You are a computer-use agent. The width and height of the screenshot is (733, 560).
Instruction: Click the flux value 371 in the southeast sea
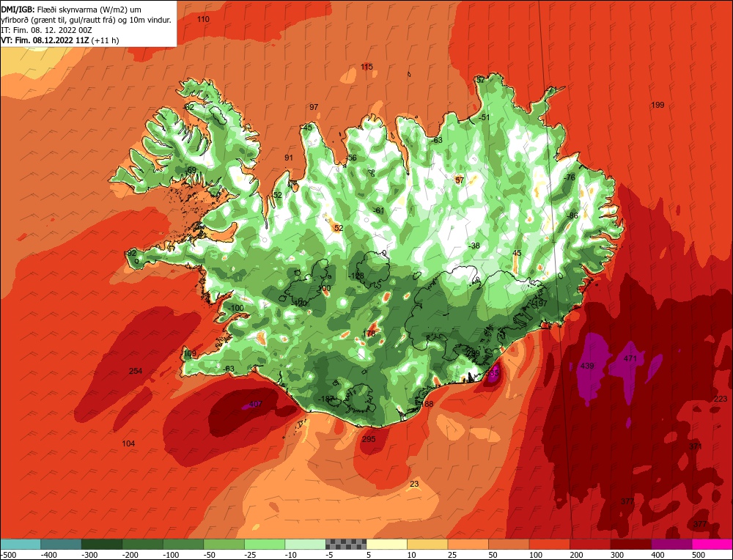pyautogui.click(x=696, y=446)
